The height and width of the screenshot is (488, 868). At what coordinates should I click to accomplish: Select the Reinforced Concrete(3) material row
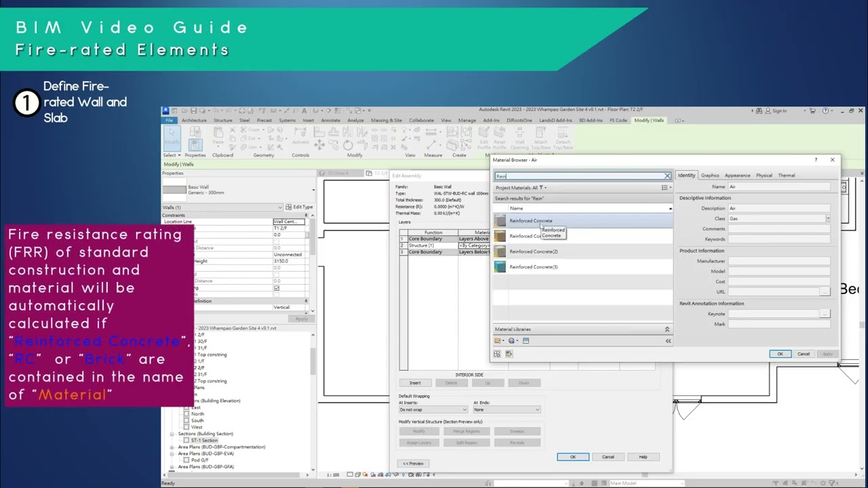(x=583, y=267)
